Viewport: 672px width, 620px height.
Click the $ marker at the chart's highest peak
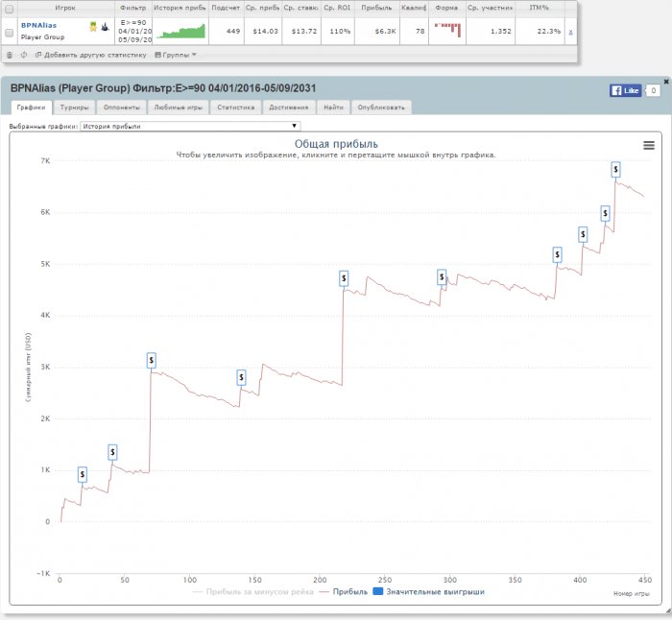point(616,170)
